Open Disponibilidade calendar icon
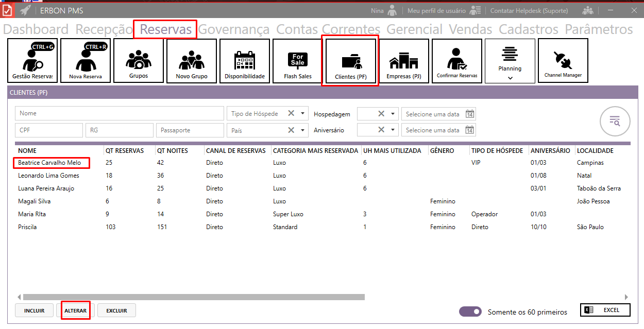The image size is (644, 329). pyautogui.click(x=245, y=61)
